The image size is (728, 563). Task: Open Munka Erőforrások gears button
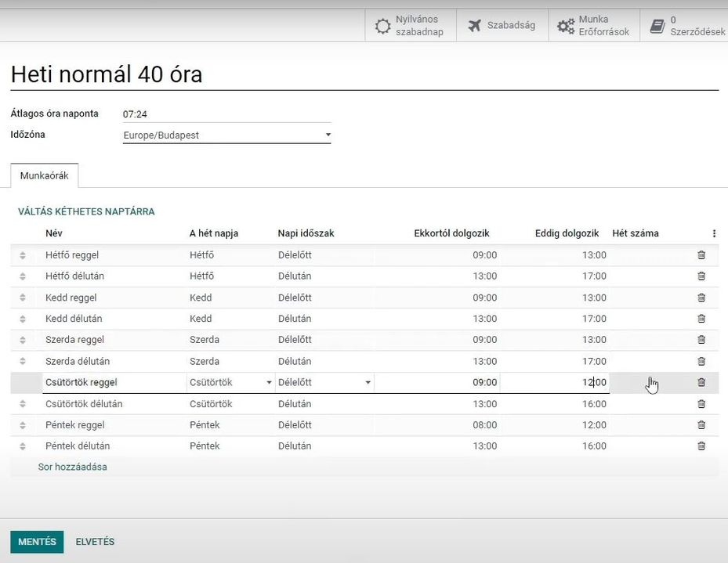pyautogui.click(x=593, y=26)
